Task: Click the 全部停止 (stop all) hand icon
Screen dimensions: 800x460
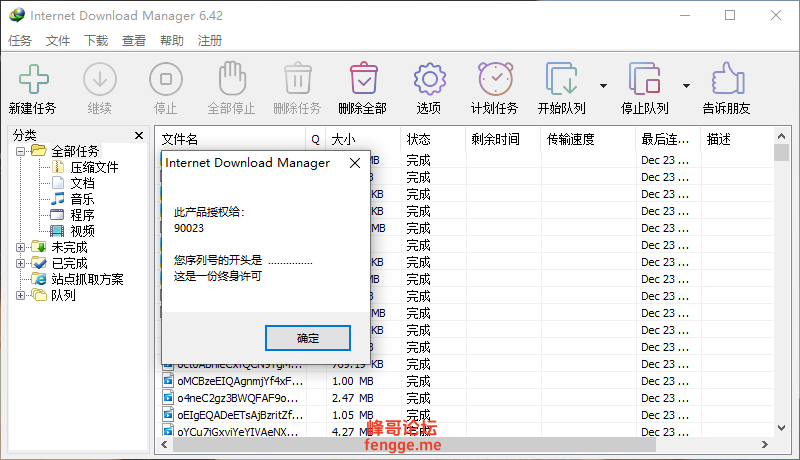Action: (x=232, y=79)
